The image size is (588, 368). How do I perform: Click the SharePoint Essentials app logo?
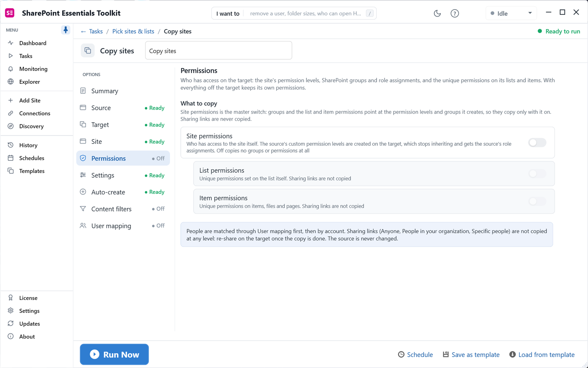pos(10,13)
